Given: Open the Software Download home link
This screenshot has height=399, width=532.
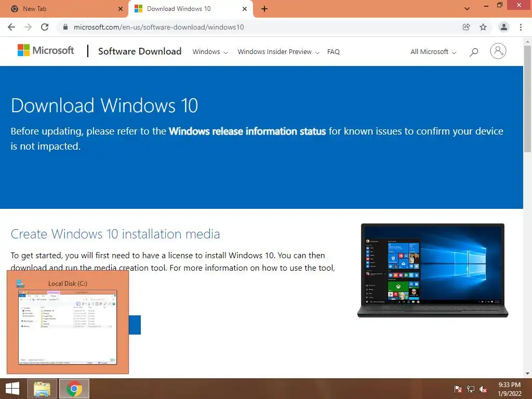Looking at the screenshot, I should tap(140, 51).
